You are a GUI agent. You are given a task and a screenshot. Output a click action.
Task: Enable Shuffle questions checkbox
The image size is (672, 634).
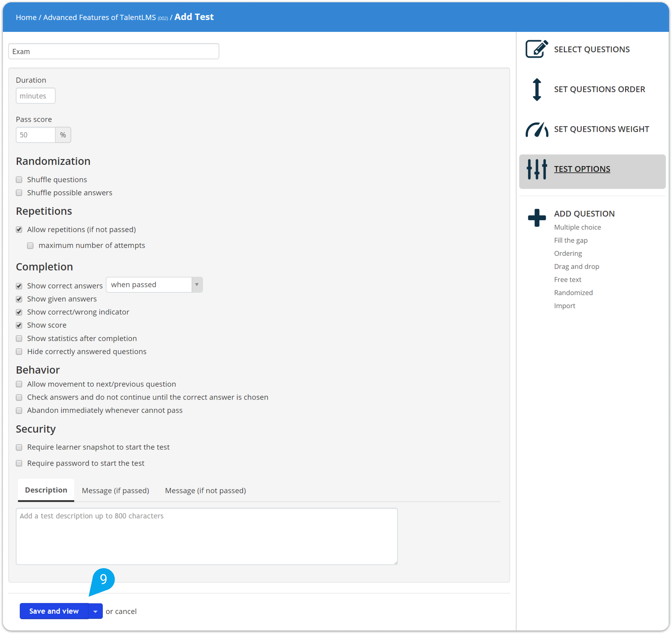pyautogui.click(x=19, y=180)
